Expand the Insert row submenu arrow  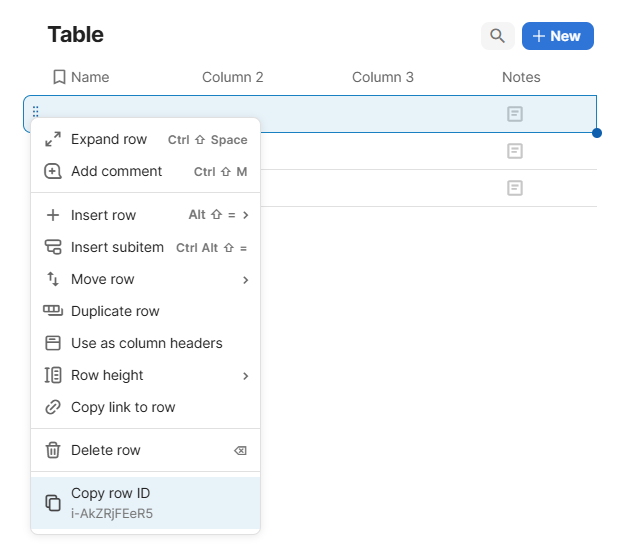coord(245,215)
